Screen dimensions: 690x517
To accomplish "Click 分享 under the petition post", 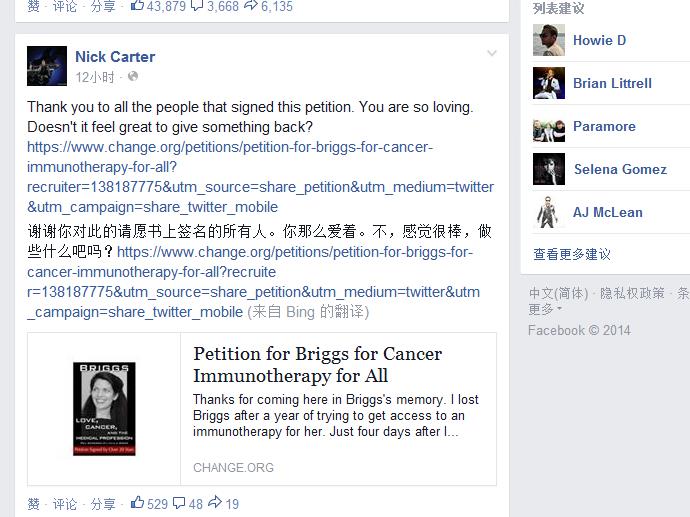I will (103, 504).
